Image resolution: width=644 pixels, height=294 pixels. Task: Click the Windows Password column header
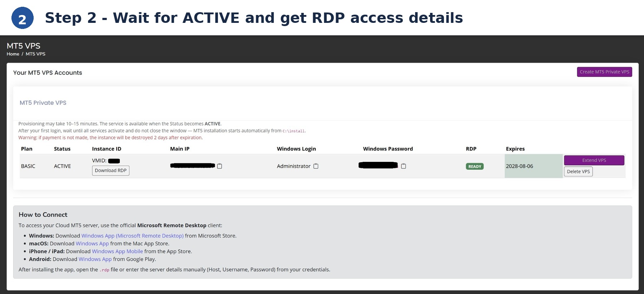point(388,149)
